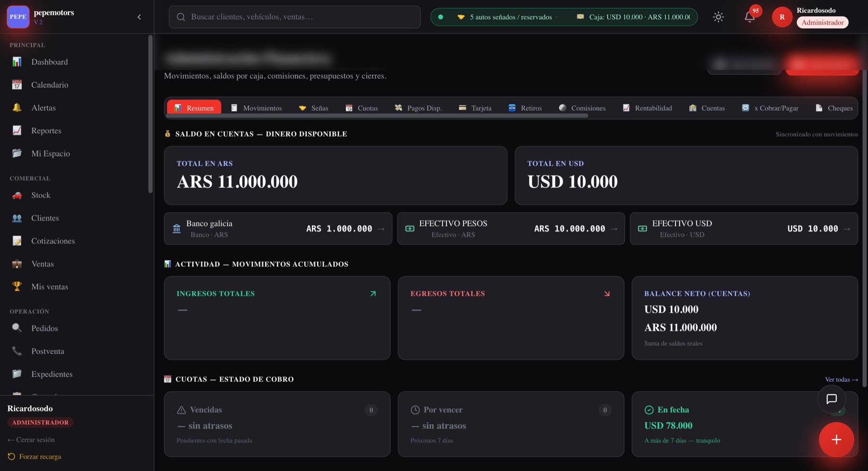Click the TOTAL EN ARS card
The height and width of the screenshot is (471, 868).
click(336, 176)
